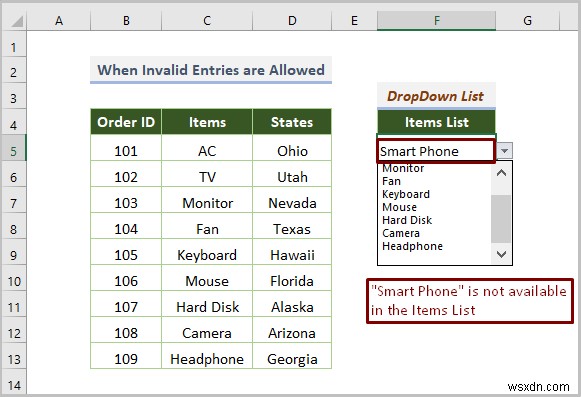Select the DropDown List title cell
Image resolution: width=581 pixels, height=397 pixels.
pos(436,96)
